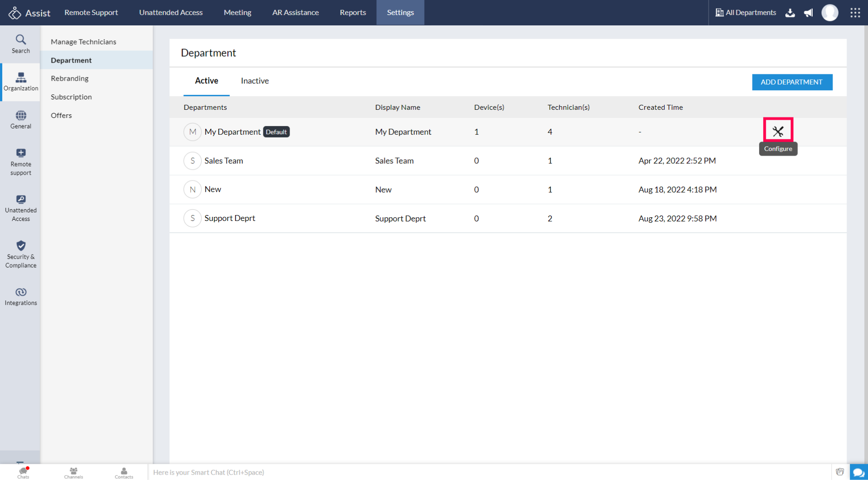868x480 pixels.
Task: Open the Reports menu
Action: coord(352,13)
